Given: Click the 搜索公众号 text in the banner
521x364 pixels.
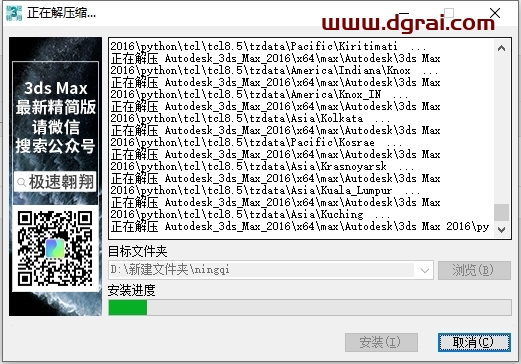Looking at the screenshot, I should click(56, 146).
